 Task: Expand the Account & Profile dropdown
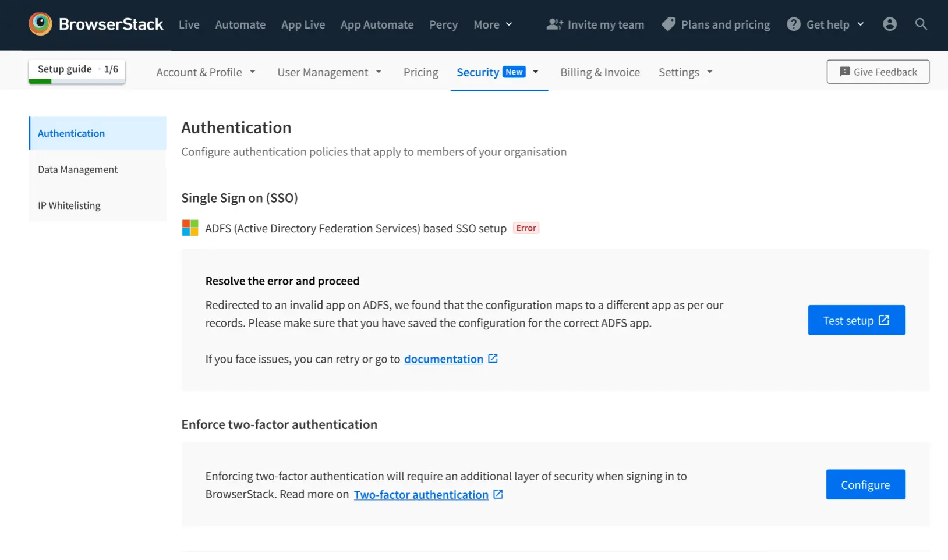coord(206,72)
